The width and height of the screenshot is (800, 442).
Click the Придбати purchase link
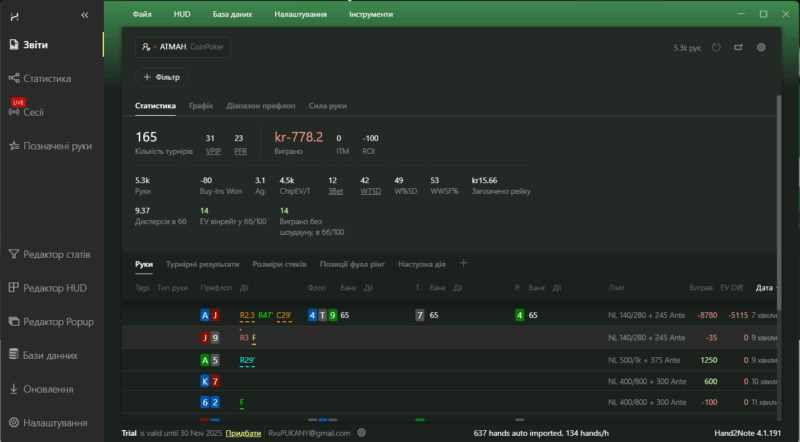[x=244, y=433]
